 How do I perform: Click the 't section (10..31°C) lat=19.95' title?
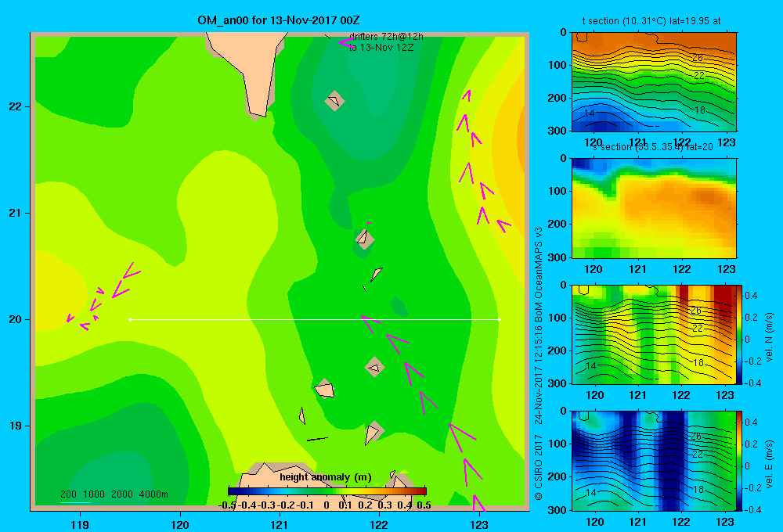(x=651, y=21)
